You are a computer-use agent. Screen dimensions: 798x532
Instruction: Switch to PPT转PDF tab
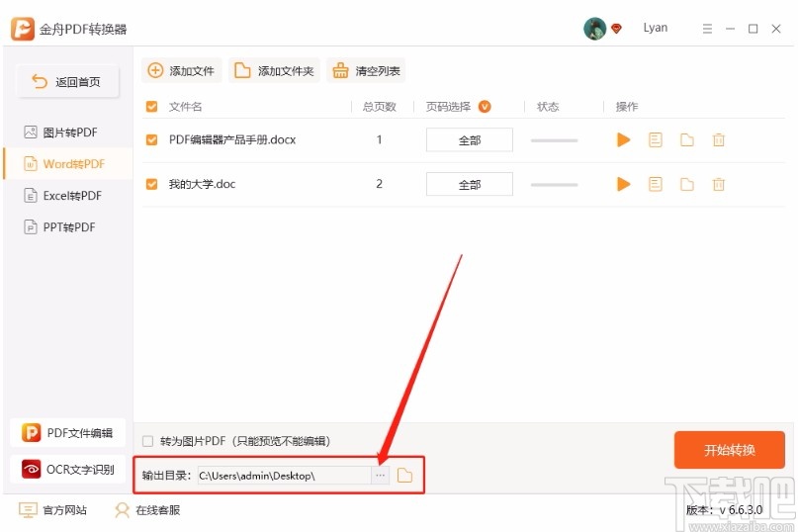coord(67,227)
